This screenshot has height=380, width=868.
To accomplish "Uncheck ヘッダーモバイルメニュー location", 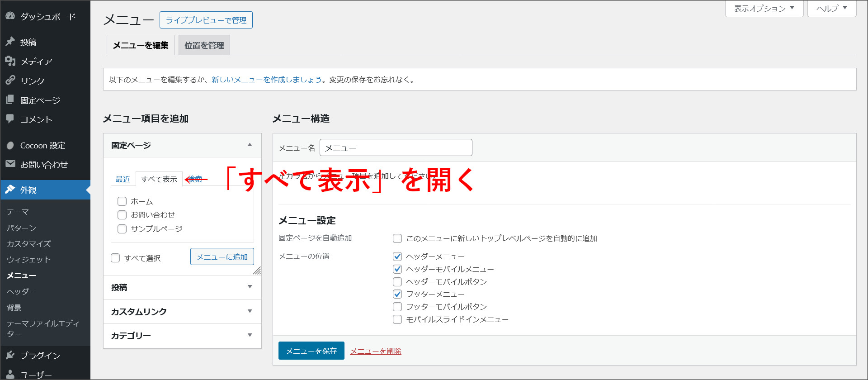I will [397, 269].
